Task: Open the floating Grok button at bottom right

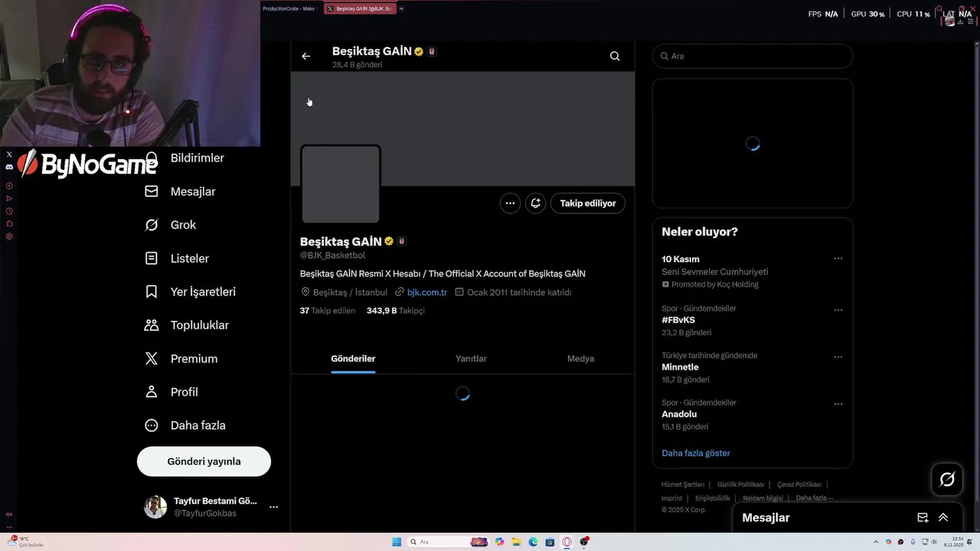Action: (x=947, y=480)
